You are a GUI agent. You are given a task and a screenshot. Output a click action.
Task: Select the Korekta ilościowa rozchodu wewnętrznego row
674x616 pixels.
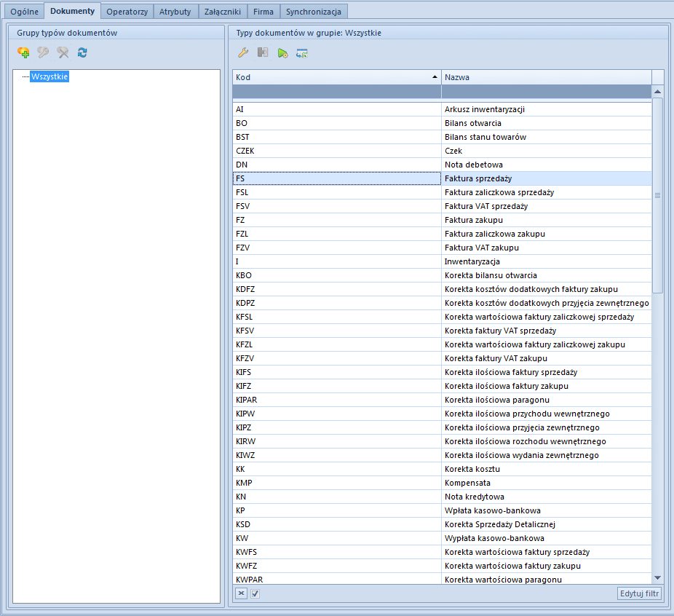[x=442, y=441]
